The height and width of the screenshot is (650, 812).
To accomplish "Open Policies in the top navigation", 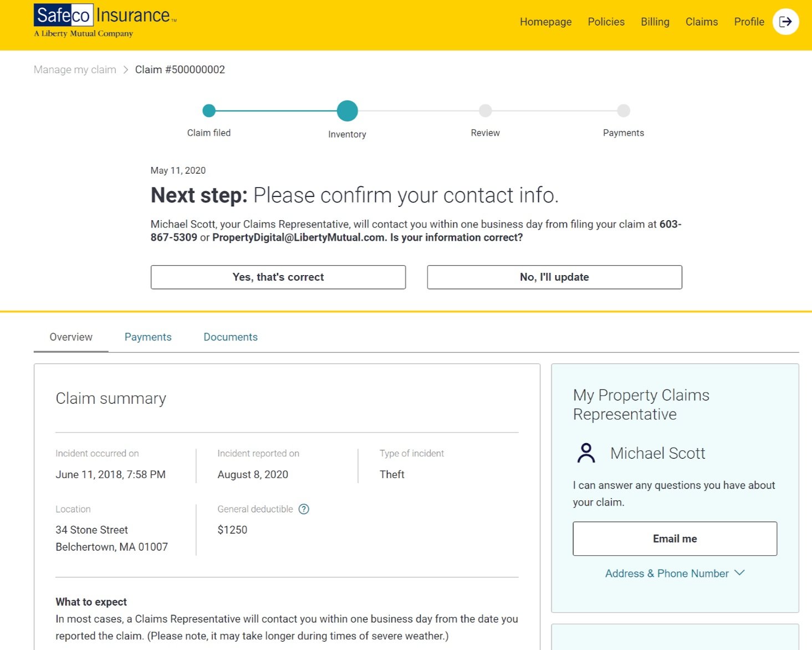I will 606,22.
